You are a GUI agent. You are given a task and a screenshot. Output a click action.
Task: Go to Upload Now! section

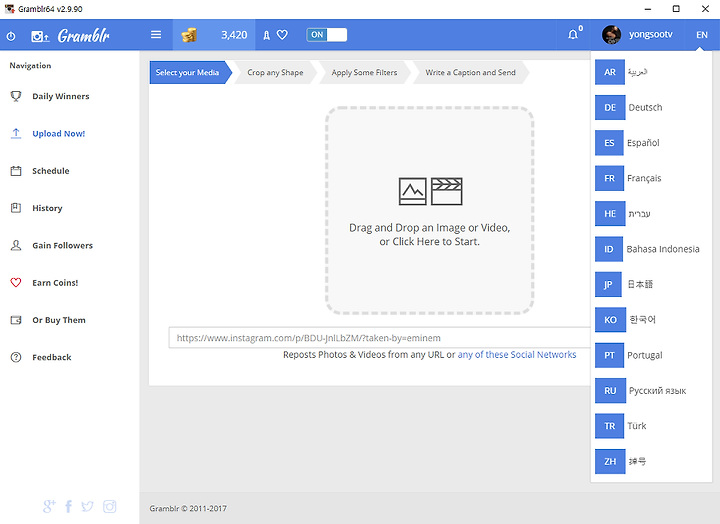58,134
